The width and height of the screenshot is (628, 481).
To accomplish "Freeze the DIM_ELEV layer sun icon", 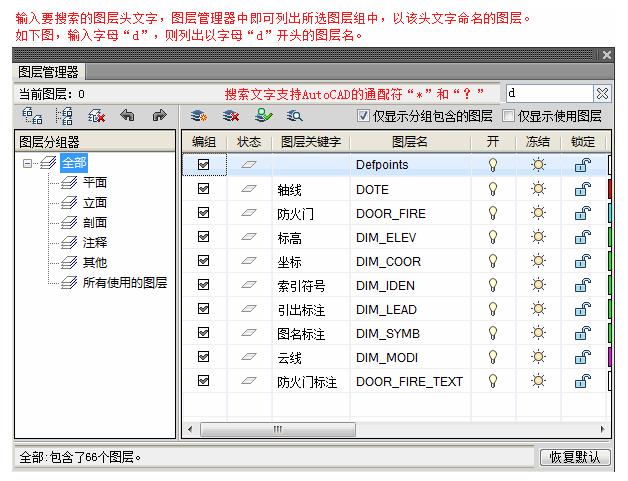I will 538,237.
